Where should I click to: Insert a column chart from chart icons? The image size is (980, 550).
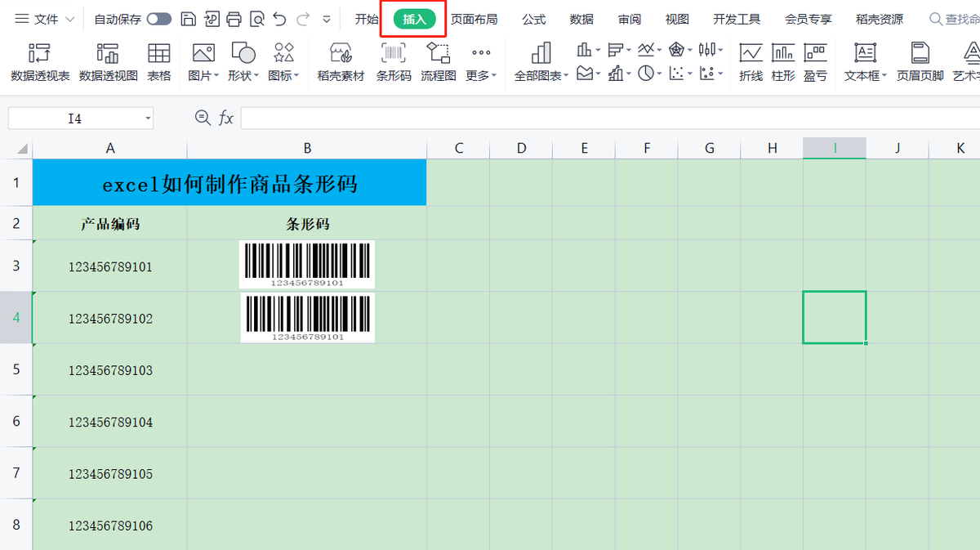point(588,50)
